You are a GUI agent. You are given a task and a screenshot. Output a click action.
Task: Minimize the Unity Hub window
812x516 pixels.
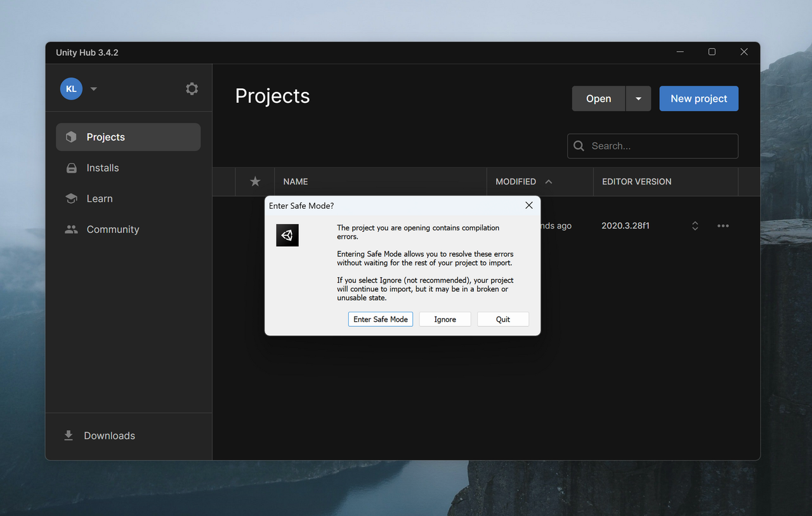[680, 52]
